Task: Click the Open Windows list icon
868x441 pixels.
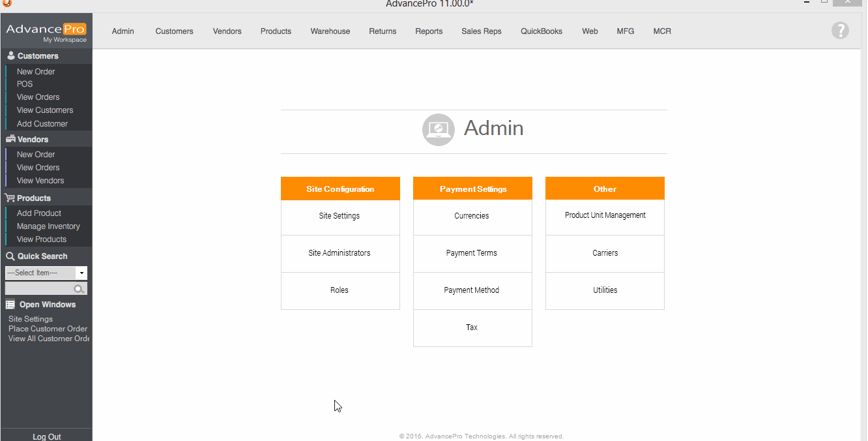Action: tap(10, 305)
